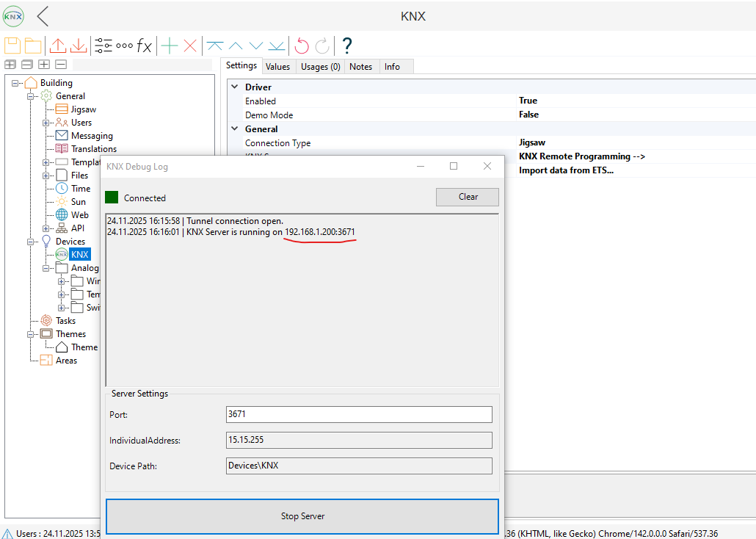Screen dimensions: 756x539
Task: Open help with the question mark icon
Action: pyautogui.click(x=347, y=46)
